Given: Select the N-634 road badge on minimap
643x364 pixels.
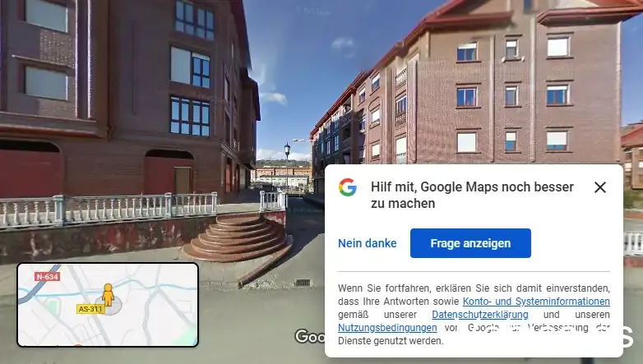Looking at the screenshot, I should [x=48, y=277].
